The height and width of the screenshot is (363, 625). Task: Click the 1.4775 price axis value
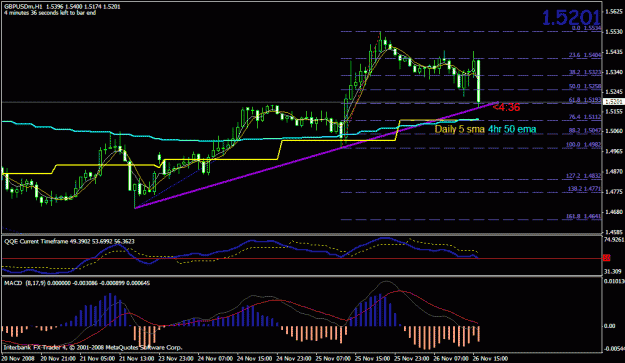pyautogui.click(x=614, y=192)
